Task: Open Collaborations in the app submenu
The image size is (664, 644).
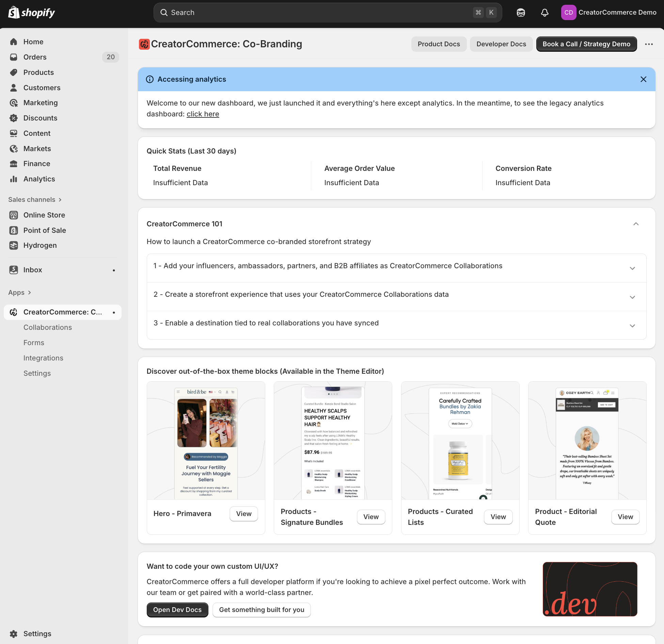Action: (48, 327)
